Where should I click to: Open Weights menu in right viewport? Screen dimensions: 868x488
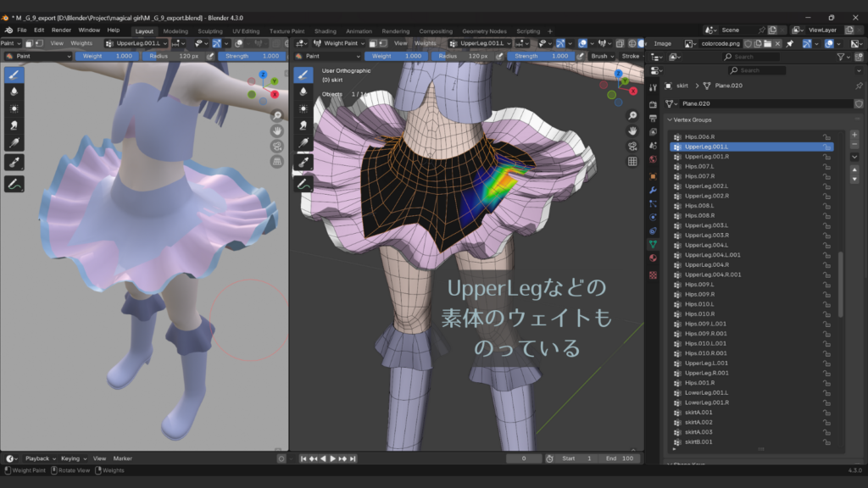coord(426,43)
